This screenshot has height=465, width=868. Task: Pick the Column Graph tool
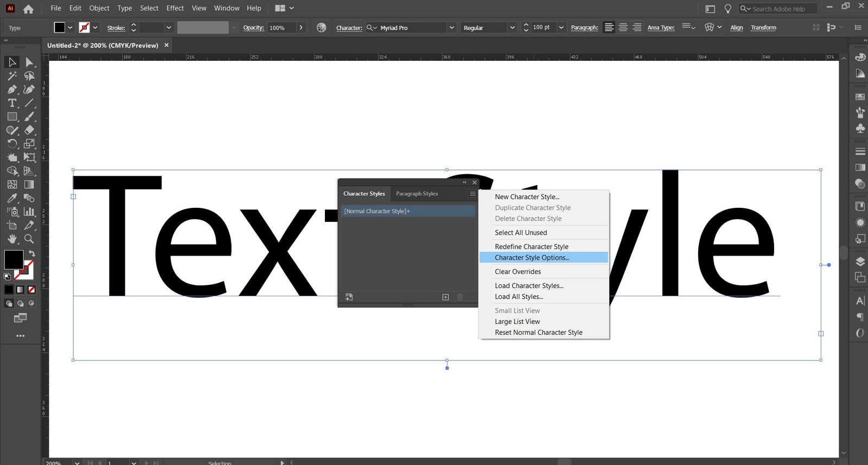pos(29,212)
